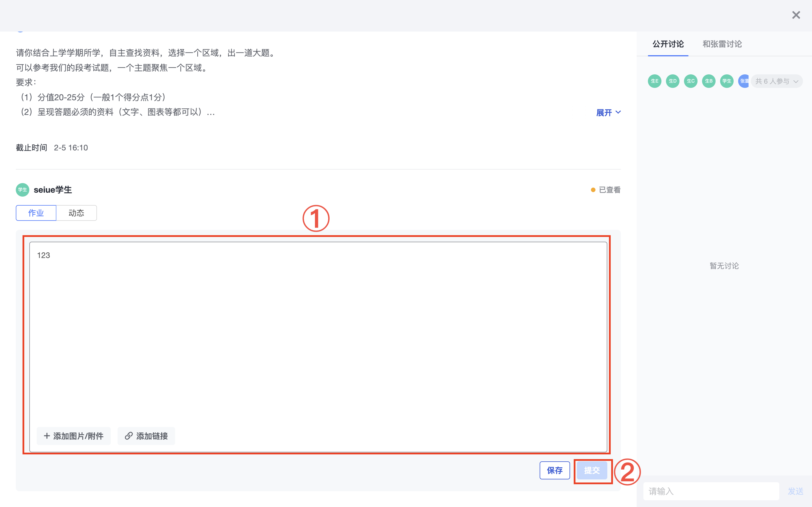The height and width of the screenshot is (507, 812).
Task: Focus the discussion 请输入 input field
Action: pos(711,491)
